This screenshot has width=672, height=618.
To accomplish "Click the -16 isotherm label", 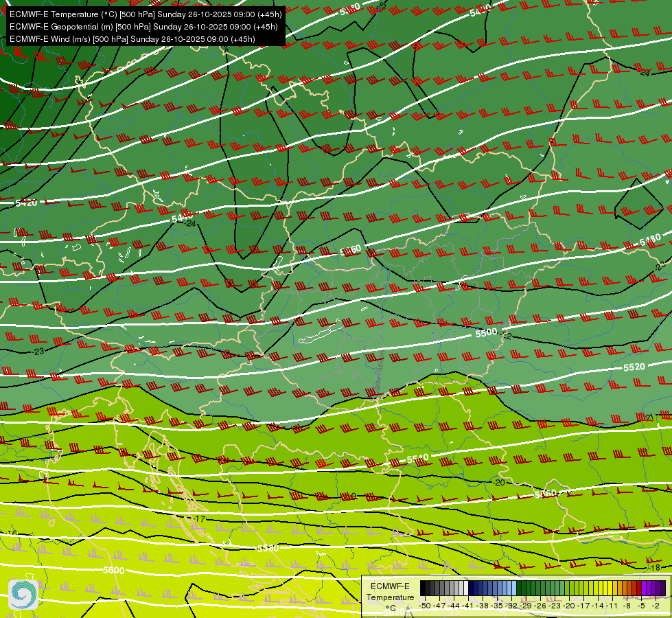I will (11, 534).
